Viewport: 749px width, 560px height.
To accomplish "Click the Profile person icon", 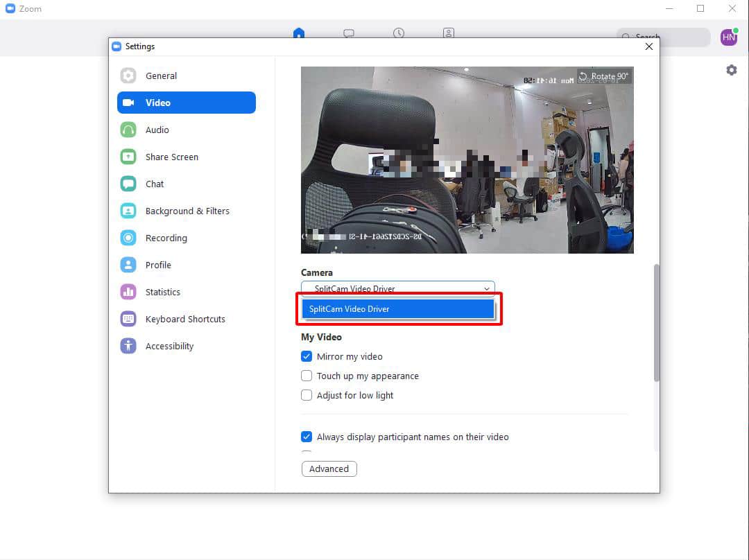I will click(x=128, y=265).
